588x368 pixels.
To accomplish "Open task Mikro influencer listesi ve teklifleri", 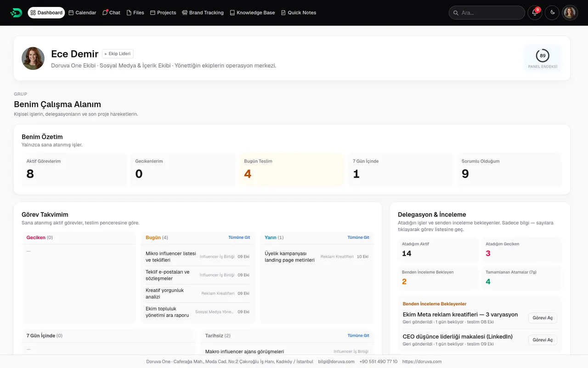I will click(198, 257).
